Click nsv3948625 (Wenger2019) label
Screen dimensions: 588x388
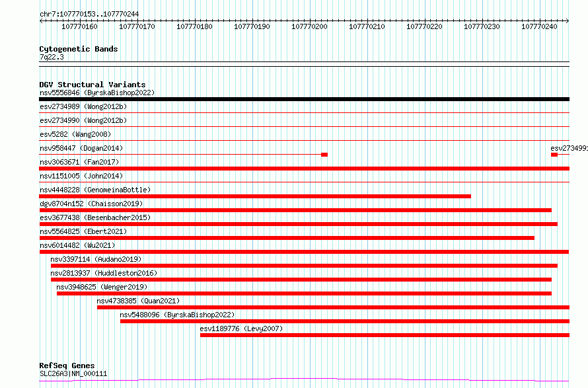tap(102, 287)
